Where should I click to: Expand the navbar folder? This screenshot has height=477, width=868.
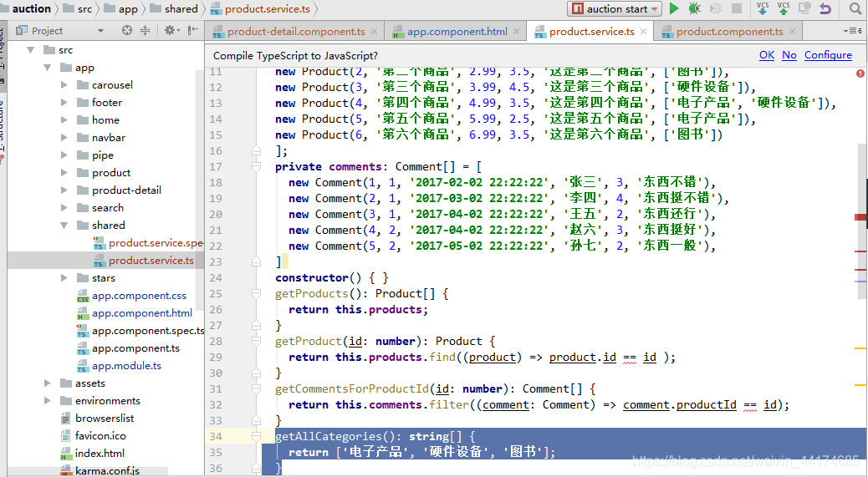(x=64, y=138)
